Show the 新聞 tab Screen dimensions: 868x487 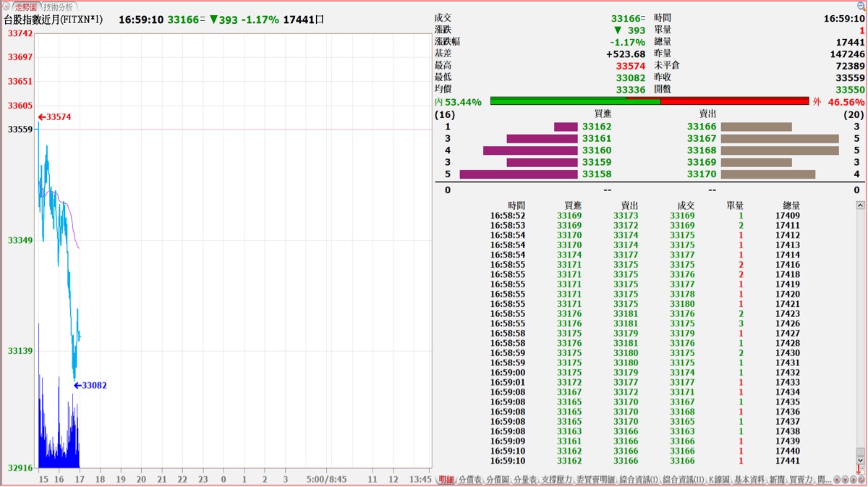[x=777, y=480]
